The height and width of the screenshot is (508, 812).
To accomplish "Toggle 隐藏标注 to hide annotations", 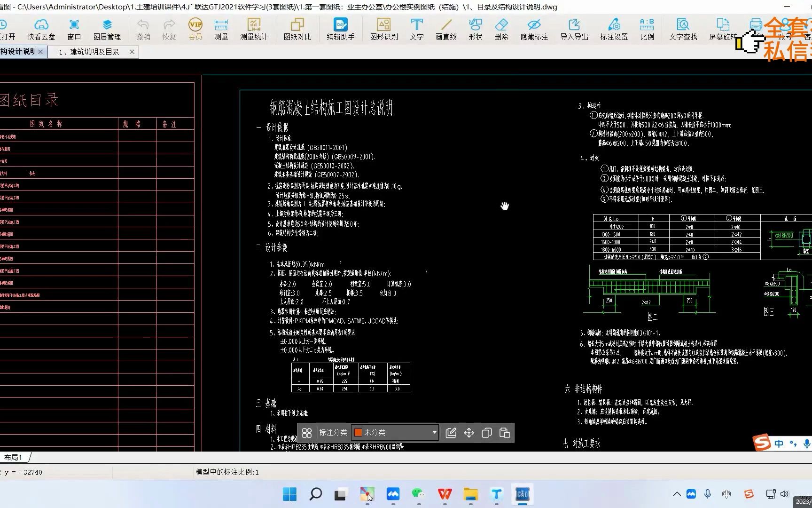I will [x=533, y=29].
